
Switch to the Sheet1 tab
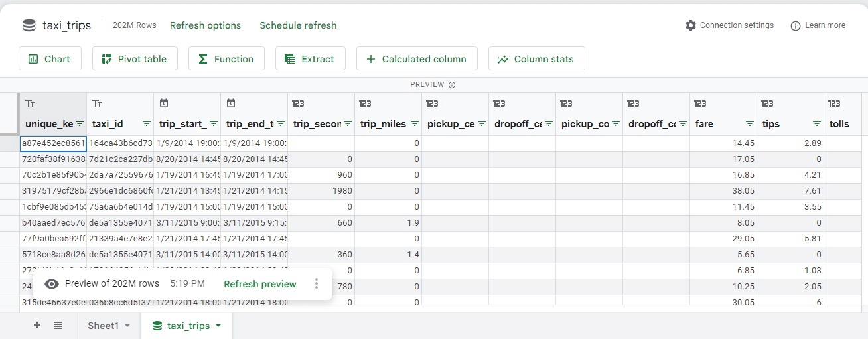tap(103, 326)
